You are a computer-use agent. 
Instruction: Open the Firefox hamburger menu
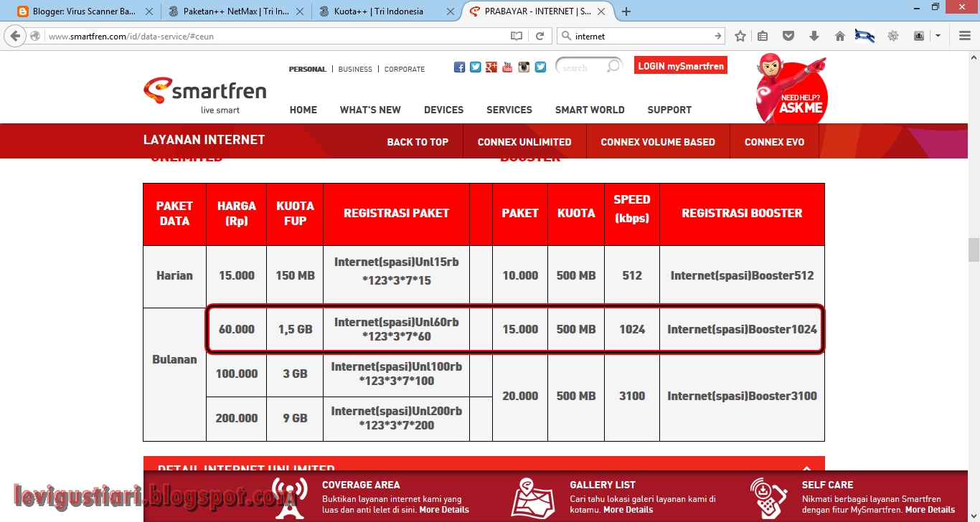click(965, 36)
